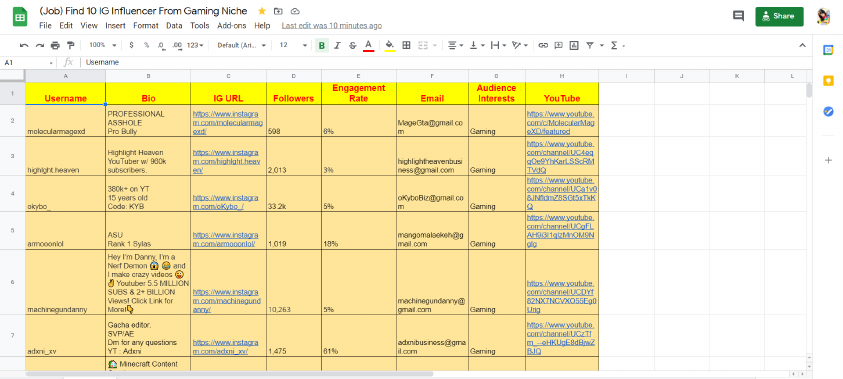Open the fill color picker
The width and height of the screenshot is (843, 379).
tap(390, 46)
